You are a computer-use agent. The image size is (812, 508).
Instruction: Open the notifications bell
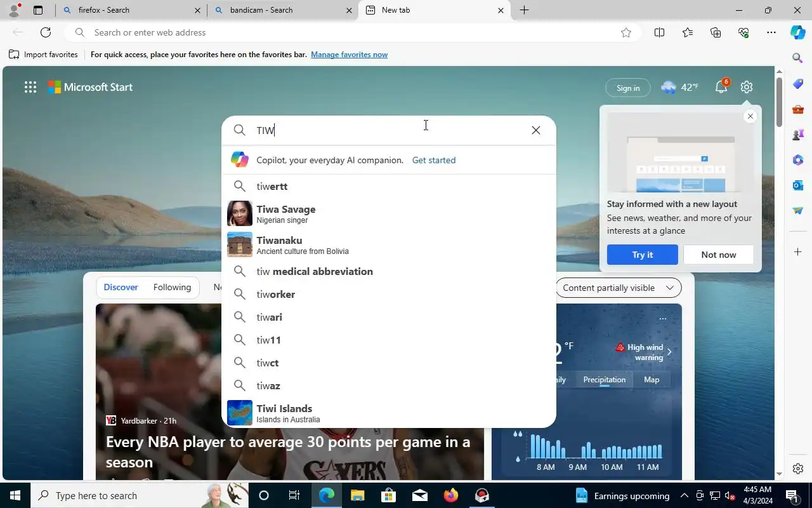click(721, 87)
